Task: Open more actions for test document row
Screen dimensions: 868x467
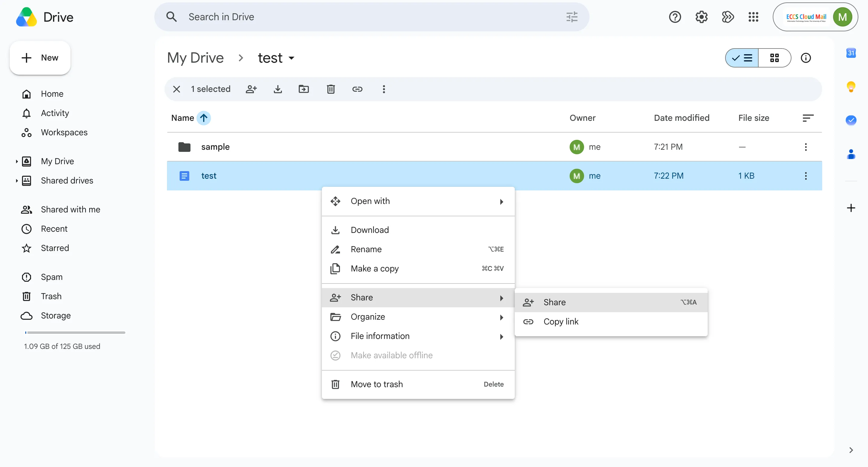Action: pyautogui.click(x=806, y=176)
